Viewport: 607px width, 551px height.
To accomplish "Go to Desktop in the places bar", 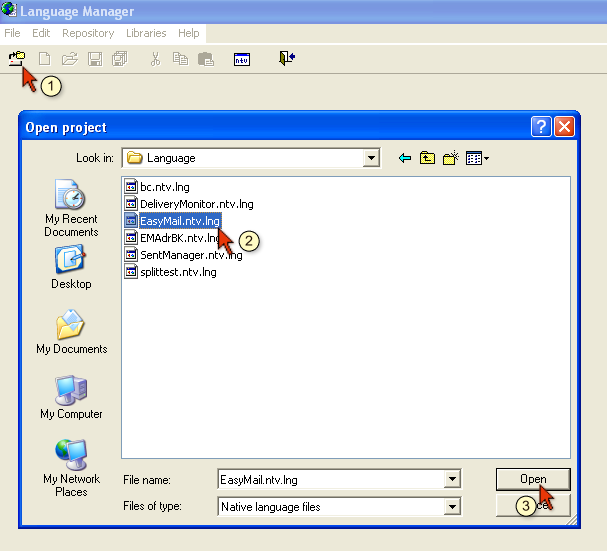I will point(71,267).
